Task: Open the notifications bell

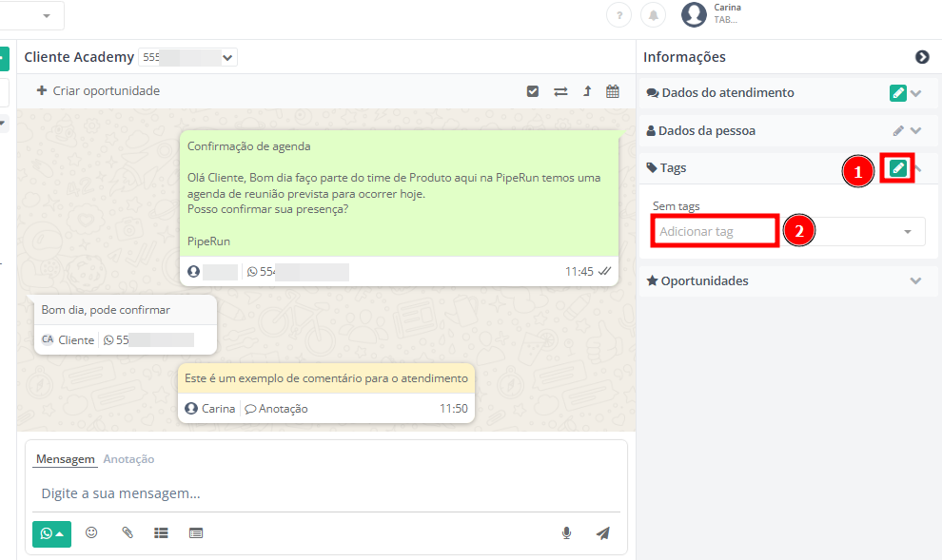Action: tap(653, 15)
